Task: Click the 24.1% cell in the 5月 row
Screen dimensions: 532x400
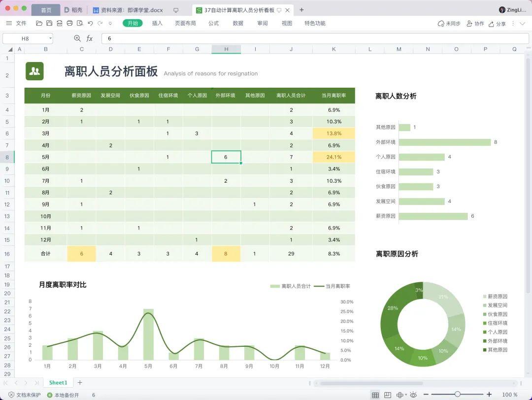Action: click(334, 157)
